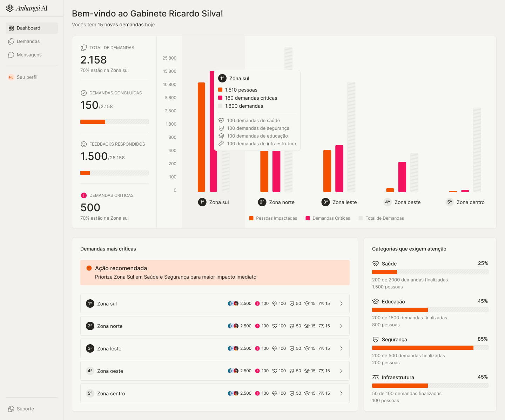Click the Educação cap icon in categories
The width and height of the screenshot is (505, 420).
click(376, 301)
